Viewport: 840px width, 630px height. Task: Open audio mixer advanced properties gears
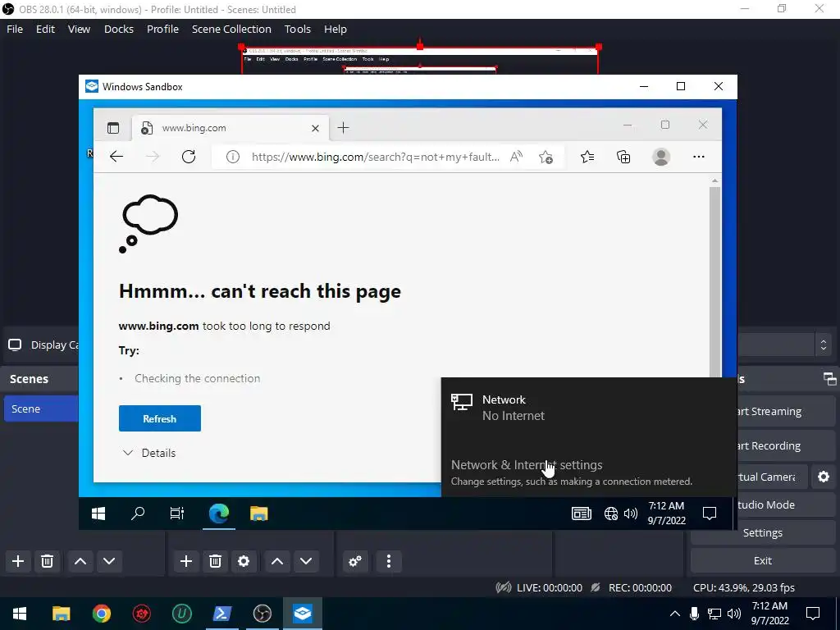tap(355, 561)
